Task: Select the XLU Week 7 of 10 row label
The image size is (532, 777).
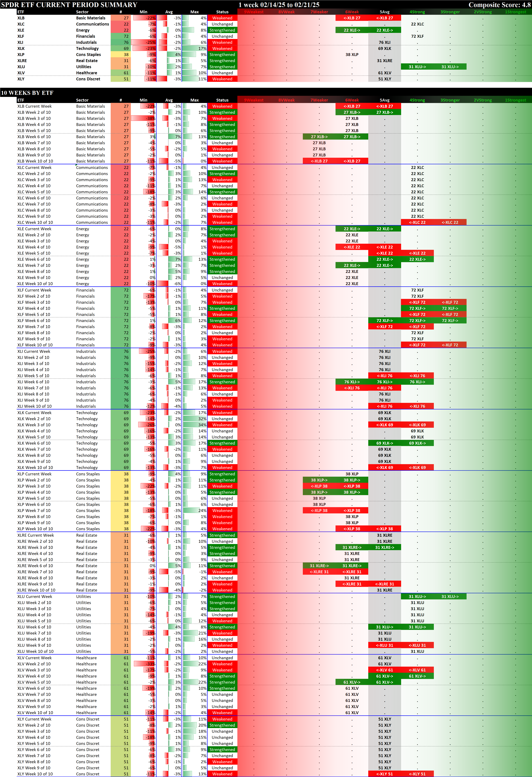Action: [34, 633]
